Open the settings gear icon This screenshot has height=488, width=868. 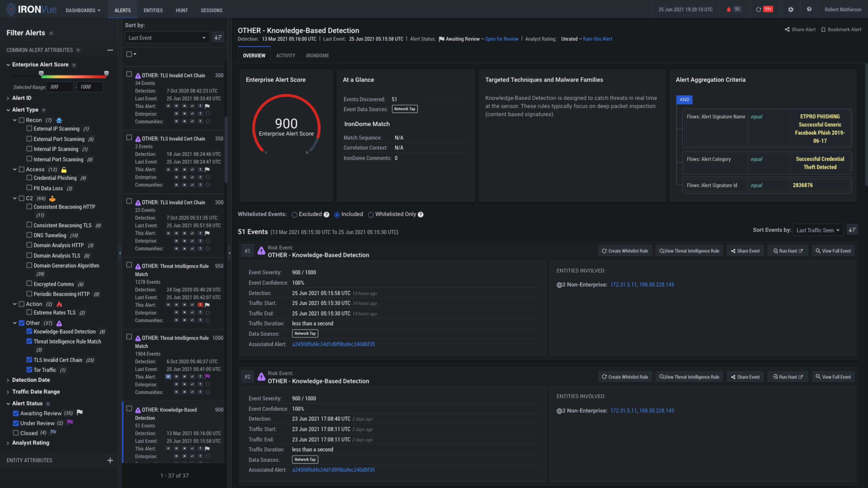(x=791, y=9)
